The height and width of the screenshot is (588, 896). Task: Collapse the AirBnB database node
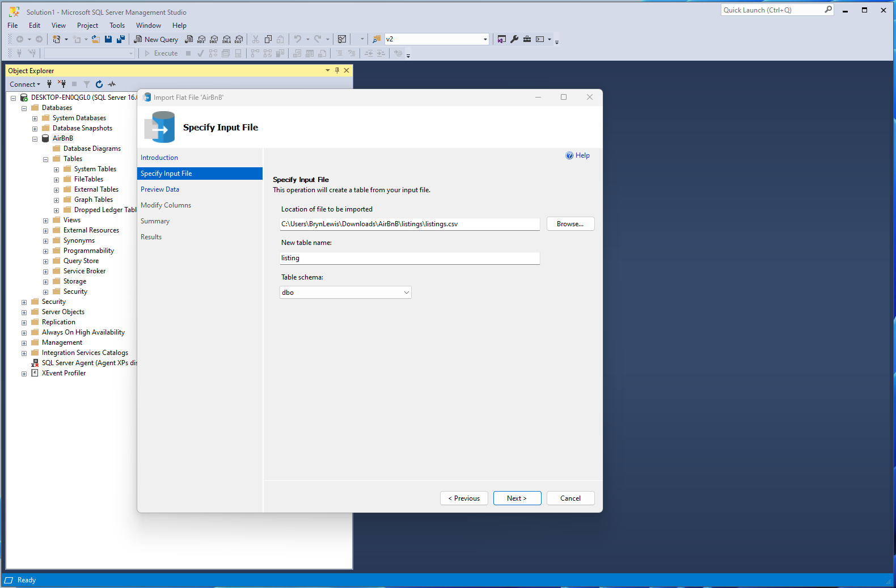pos(35,139)
